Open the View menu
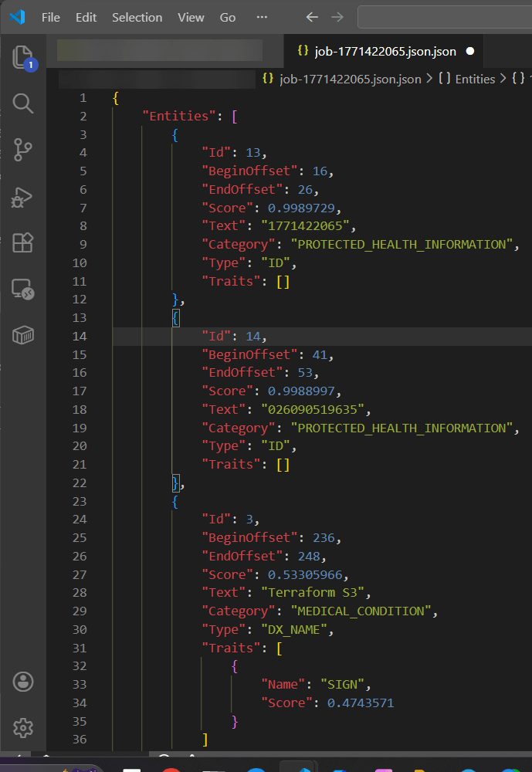532x772 pixels. pyautogui.click(x=191, y=17)
